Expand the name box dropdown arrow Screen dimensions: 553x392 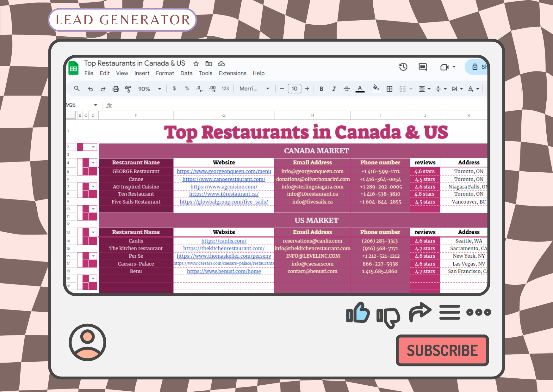95,105
